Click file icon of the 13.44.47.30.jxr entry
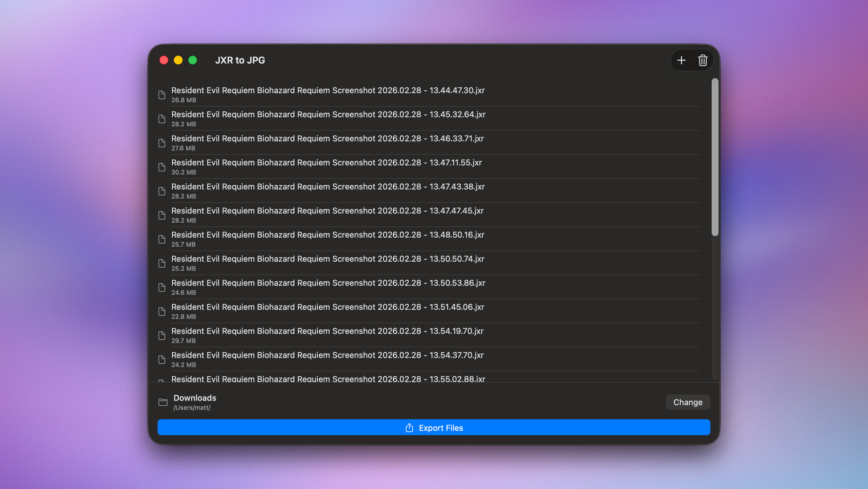Viewport: 868px width, 489px height. [162, 95]
